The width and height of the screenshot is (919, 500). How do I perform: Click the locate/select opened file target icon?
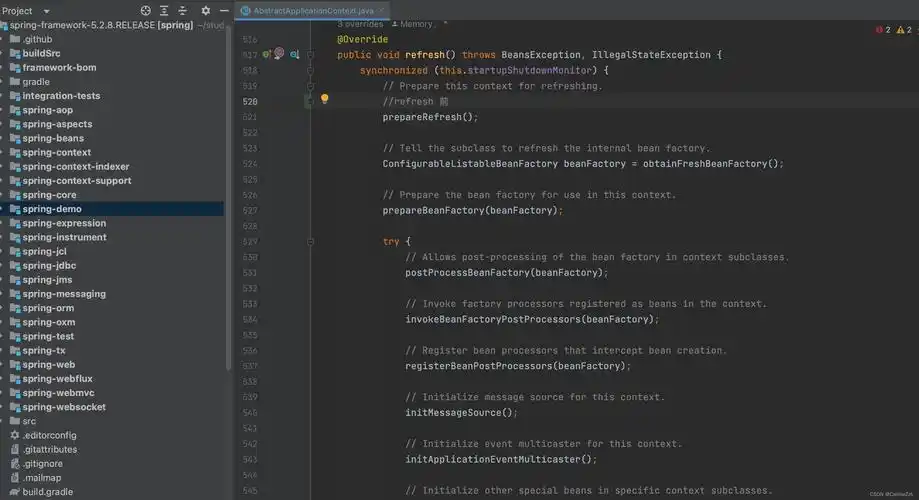[146, 10]
